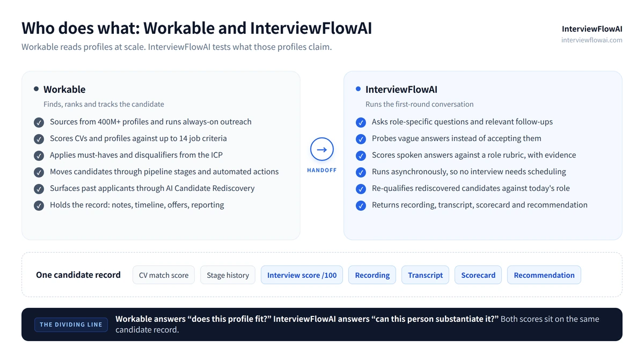
Task: Click checkmark beside 'Scores CVs and profiles'
Action: [39, 139]
